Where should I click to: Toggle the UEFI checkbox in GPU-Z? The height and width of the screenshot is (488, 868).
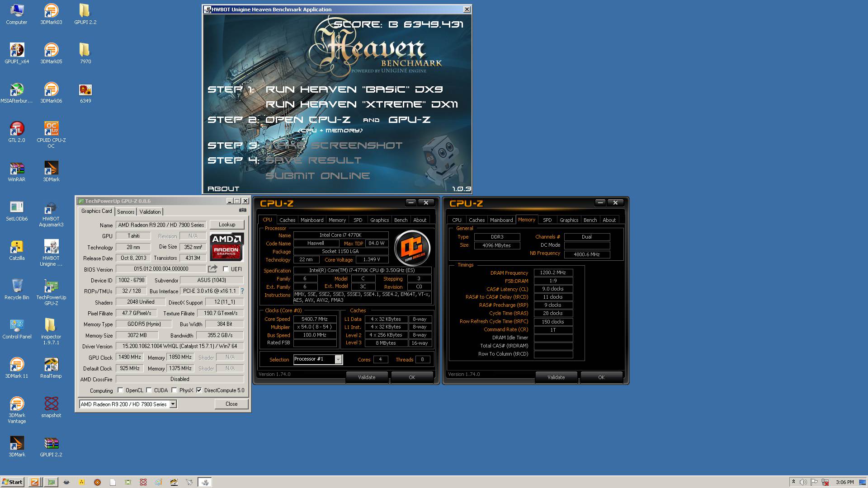tap(226, 269)
